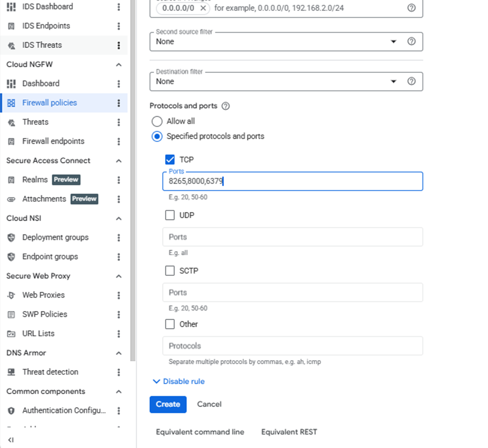The height and width of the screenshot is (448, 488).
Task: Open the IDS Dashboard page
Action: [47, 6]
